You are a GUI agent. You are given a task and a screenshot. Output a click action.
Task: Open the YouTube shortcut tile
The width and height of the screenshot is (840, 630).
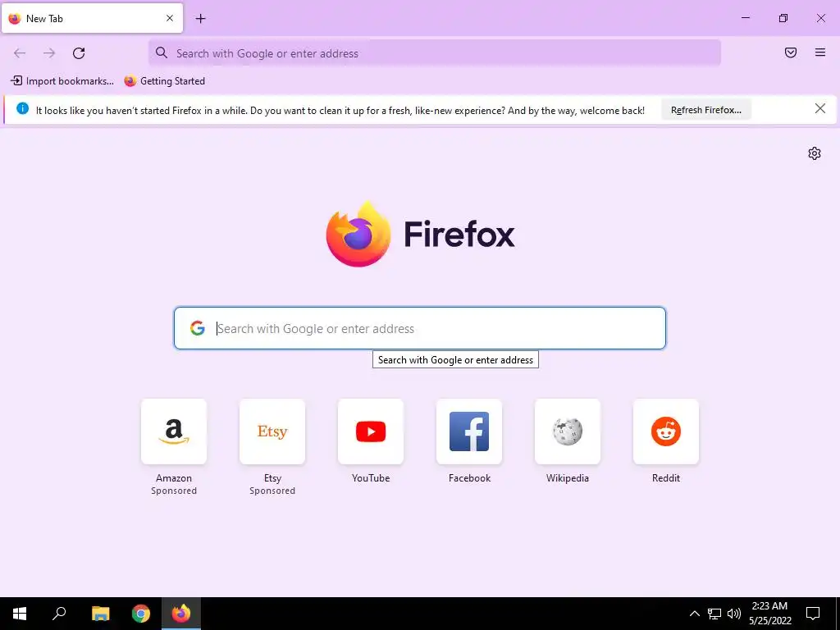click(x=371, y=431)
